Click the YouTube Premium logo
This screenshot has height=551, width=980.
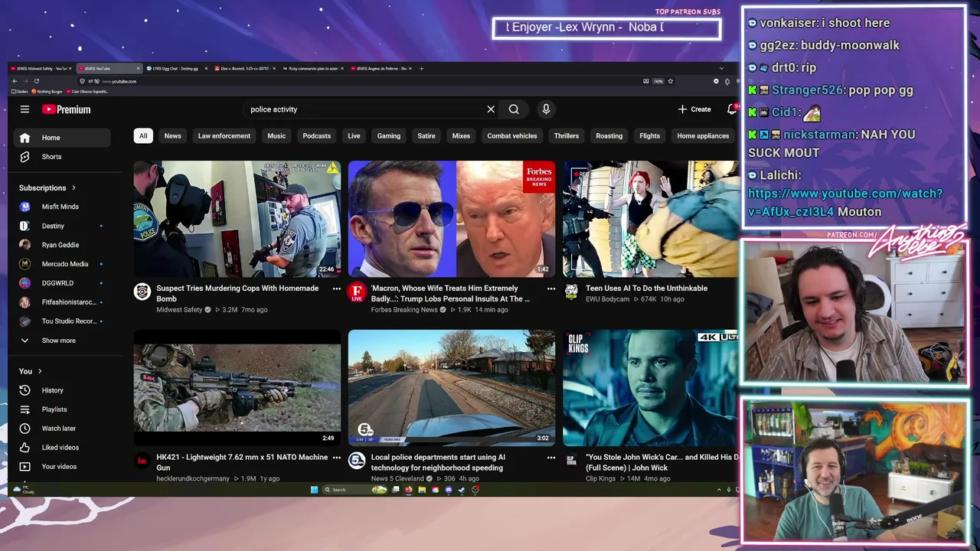[x=66, y=109]
